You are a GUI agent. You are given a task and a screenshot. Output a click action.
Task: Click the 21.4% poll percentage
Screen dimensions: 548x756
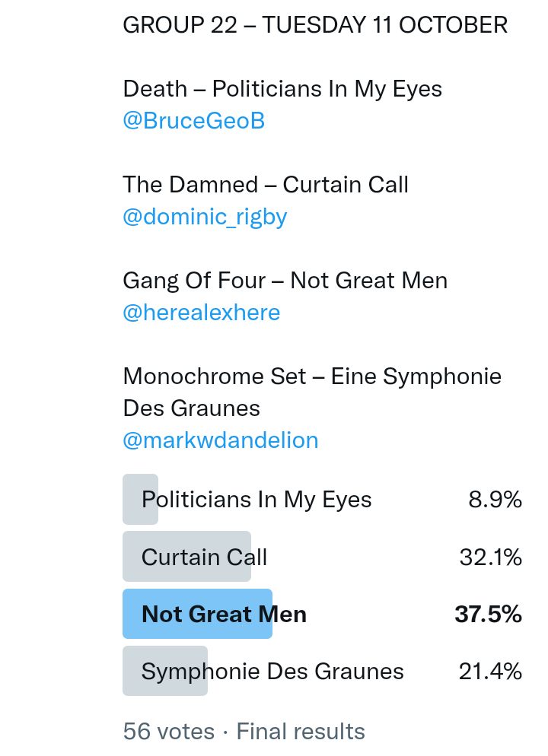coord(489,672)
